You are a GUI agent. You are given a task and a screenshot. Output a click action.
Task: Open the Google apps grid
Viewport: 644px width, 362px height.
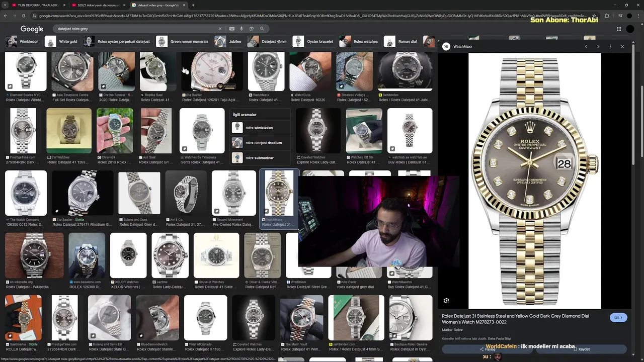pos(619,29)
